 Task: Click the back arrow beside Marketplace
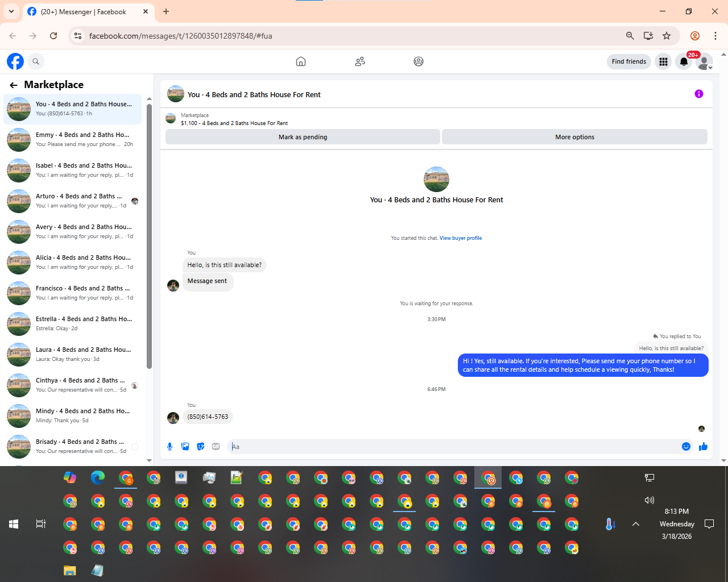(x=14, y=85)
